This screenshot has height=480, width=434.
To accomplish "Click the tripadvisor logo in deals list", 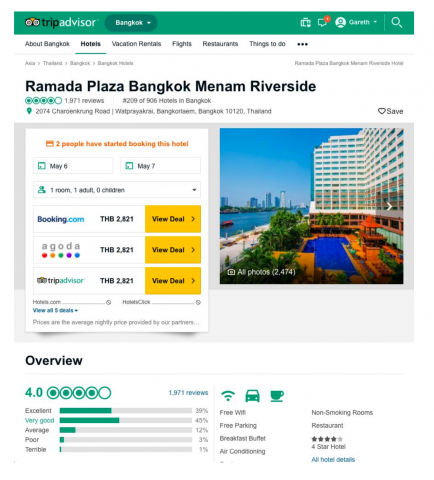I will pyautogui.click(x=61, y=281).
